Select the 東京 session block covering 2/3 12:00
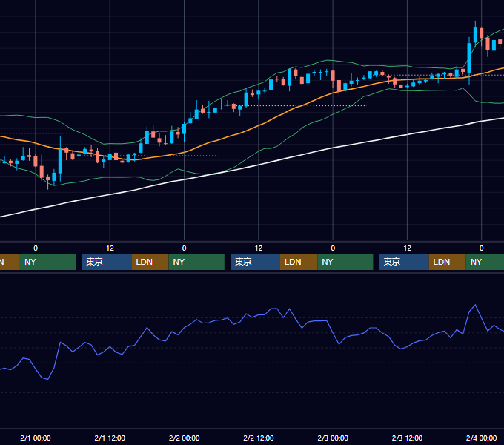The width and height of the screenshot is (504, 445). pyautogui.click(x=404, y=262)
